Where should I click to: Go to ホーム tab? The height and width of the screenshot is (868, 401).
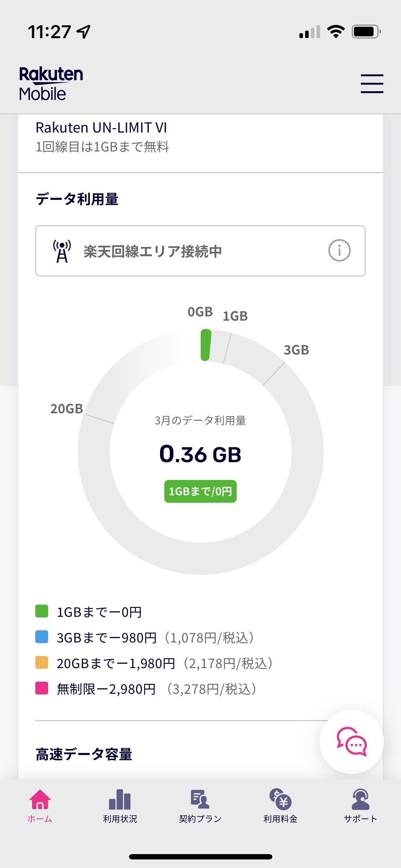(40, 806)
